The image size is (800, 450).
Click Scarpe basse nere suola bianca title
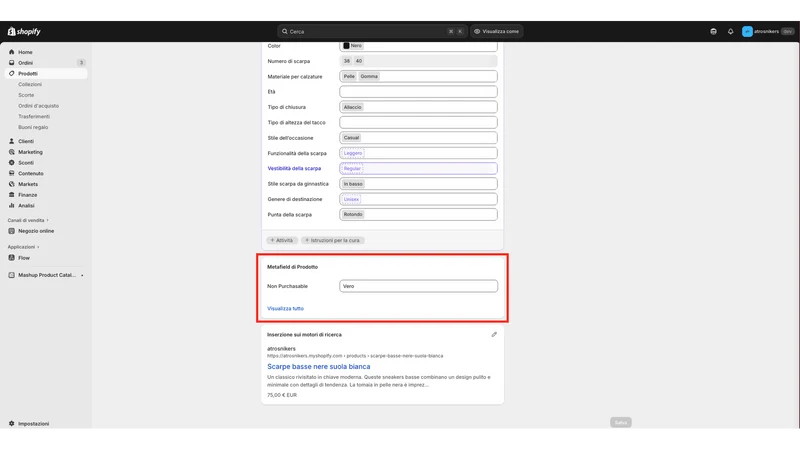pos(319,366)
